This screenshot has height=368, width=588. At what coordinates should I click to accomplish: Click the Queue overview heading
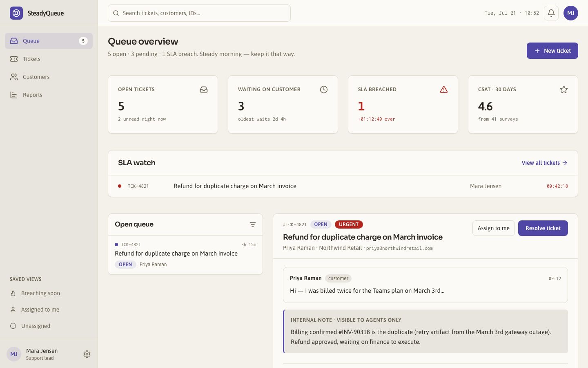click(143, 41)
